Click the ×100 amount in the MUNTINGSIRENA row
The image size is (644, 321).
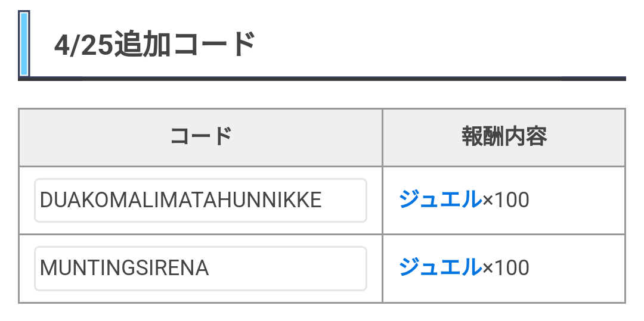tap(506, 268)
